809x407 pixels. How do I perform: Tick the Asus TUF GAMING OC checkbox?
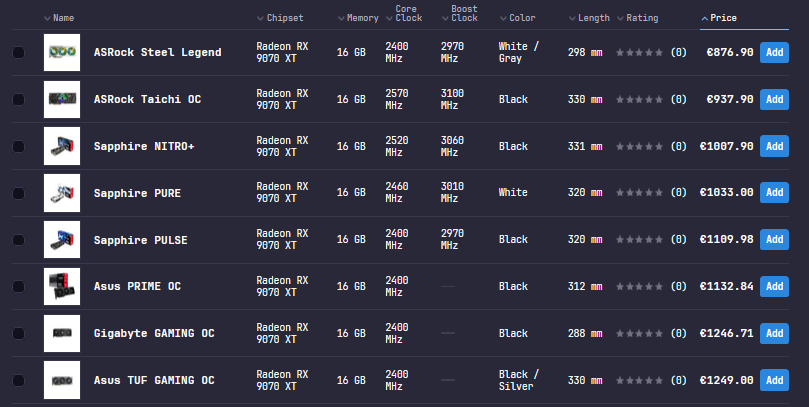[19, 380]
